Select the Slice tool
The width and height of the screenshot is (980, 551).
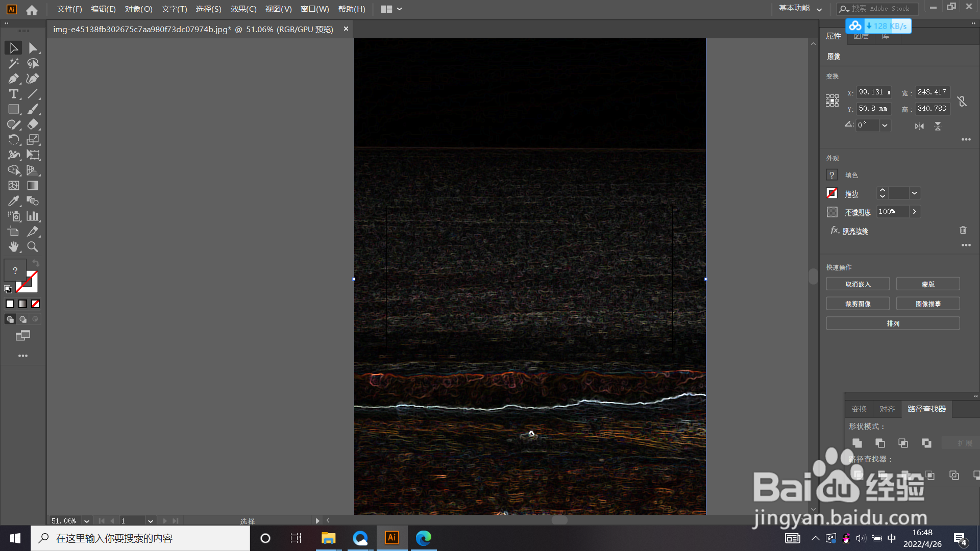pyautogui.click(x=33, y=232)
